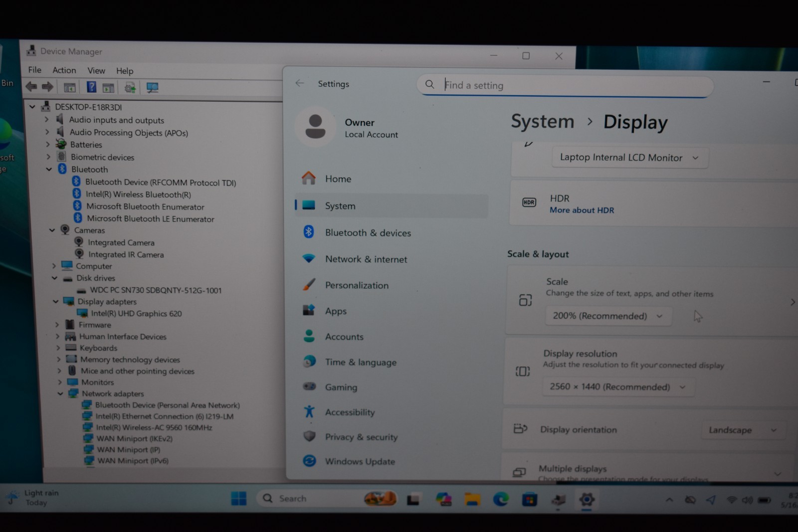
Task: Open custom Scale options via right chevron
Action: point(792,302)
